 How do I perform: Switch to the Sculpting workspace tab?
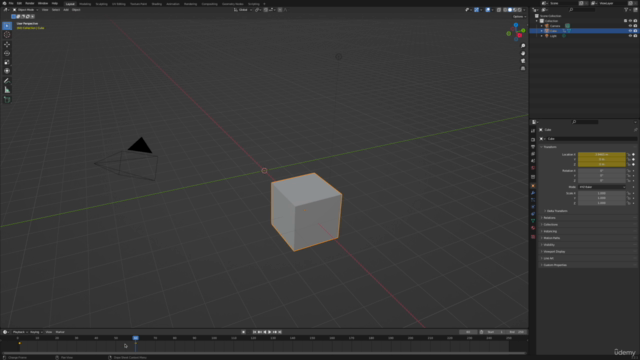101,4
